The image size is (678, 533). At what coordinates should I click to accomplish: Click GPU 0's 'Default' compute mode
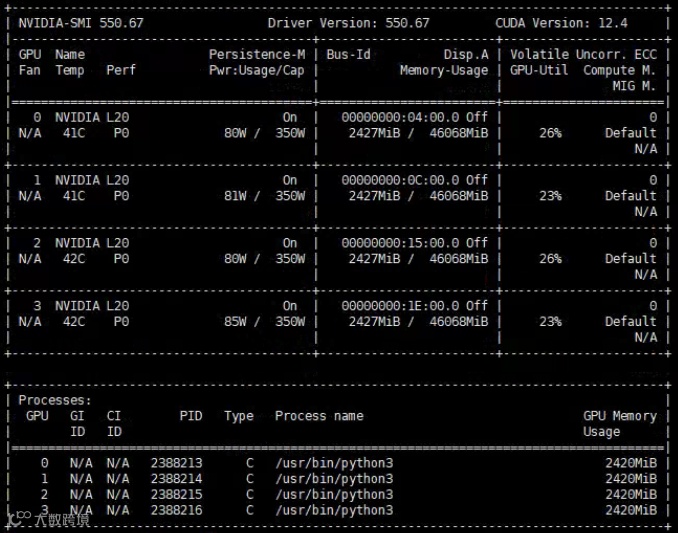pos(630,133)
